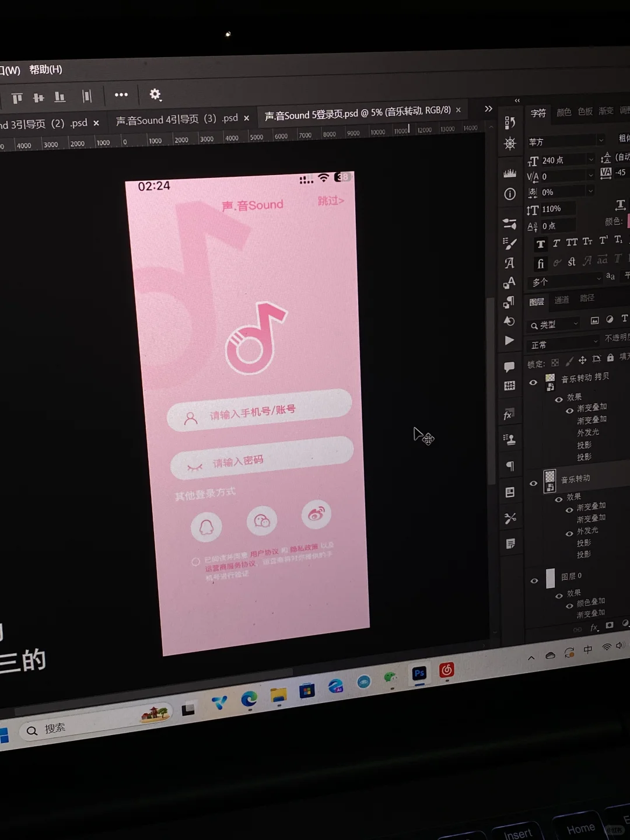
Task: Switch to the 通道 panel tab
Action: 562,300
